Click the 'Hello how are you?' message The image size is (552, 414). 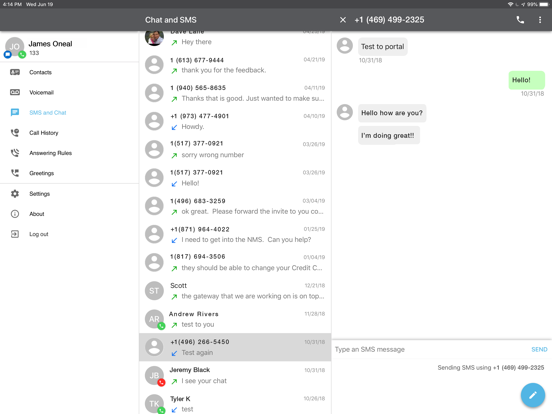pos(392,113)
